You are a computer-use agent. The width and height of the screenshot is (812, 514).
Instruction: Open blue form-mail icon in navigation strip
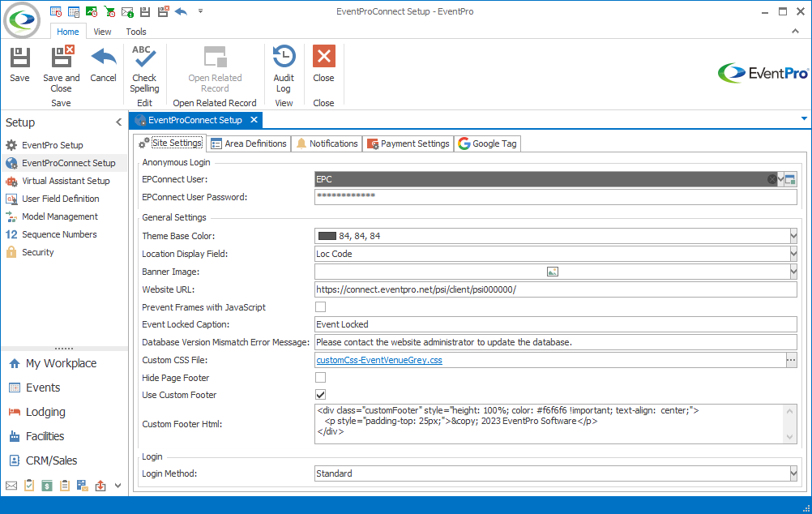tap(83, 486)
